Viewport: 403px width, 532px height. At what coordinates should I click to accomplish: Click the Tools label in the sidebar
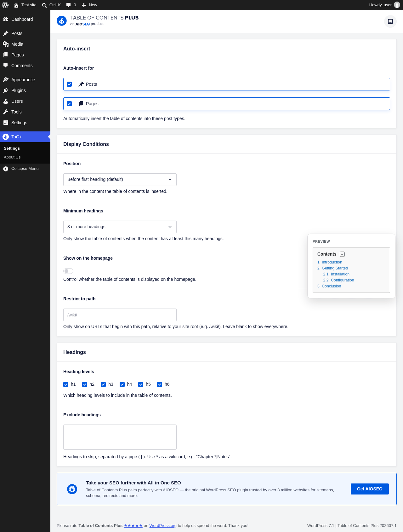[16, 112]
